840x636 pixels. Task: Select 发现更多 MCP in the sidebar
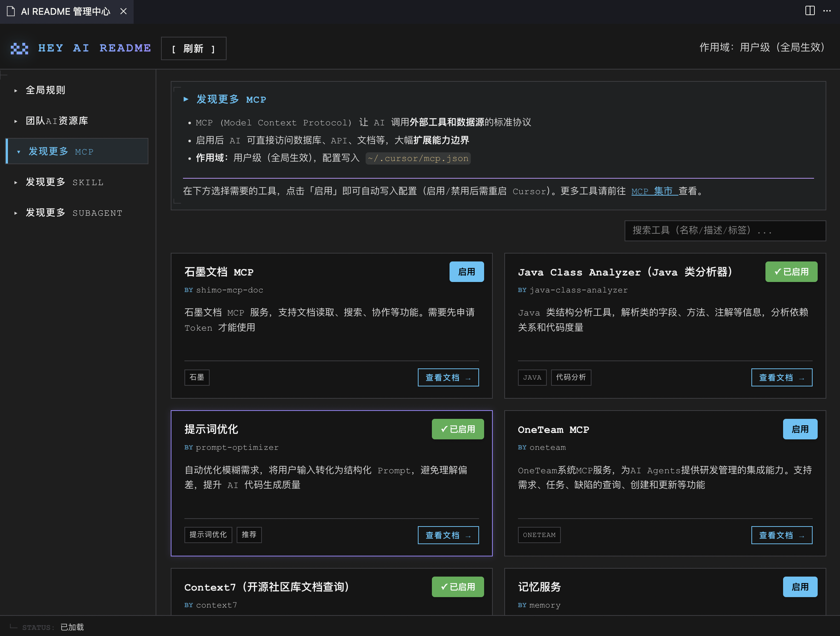click(77, 152)
